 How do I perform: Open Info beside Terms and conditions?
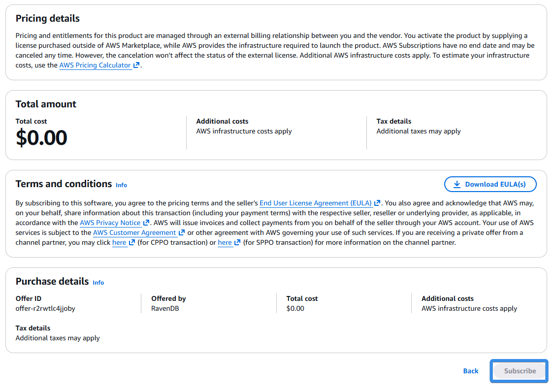pos(121,185)
